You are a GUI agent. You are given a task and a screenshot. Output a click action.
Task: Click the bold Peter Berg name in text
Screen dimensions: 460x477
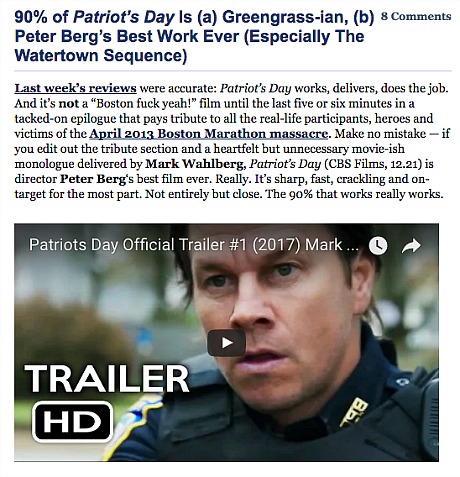tap(93, 179)
